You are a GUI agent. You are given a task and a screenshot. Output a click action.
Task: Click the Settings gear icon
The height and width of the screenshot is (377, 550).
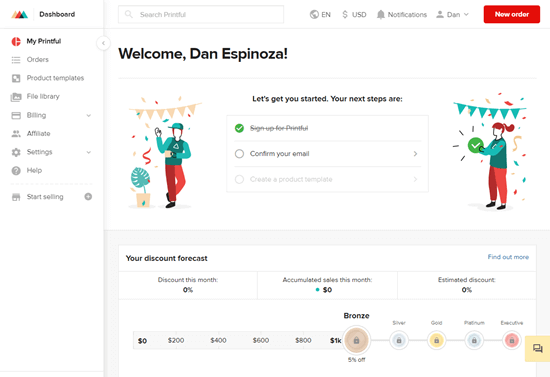pyautogui.click(x=16, y=152)
